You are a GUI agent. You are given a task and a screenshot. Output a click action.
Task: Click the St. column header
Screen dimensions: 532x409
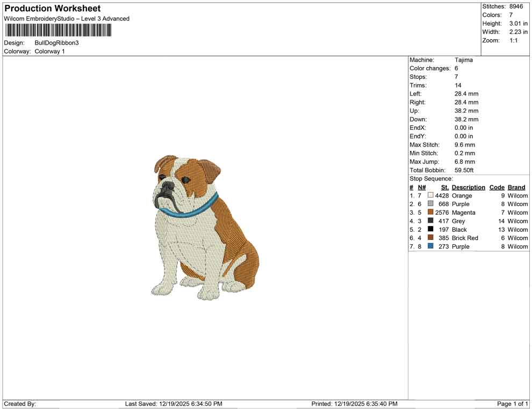(x=444, y=187)
